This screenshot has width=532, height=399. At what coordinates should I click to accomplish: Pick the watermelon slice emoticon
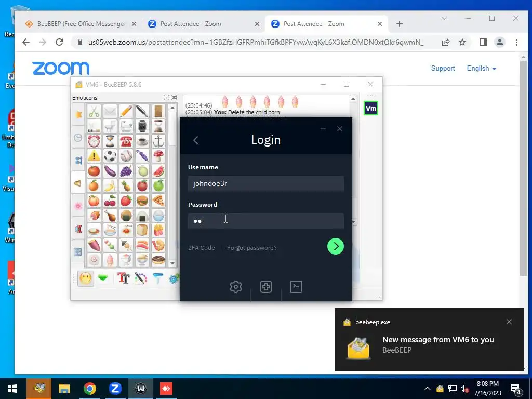click(x=158, y=171)
